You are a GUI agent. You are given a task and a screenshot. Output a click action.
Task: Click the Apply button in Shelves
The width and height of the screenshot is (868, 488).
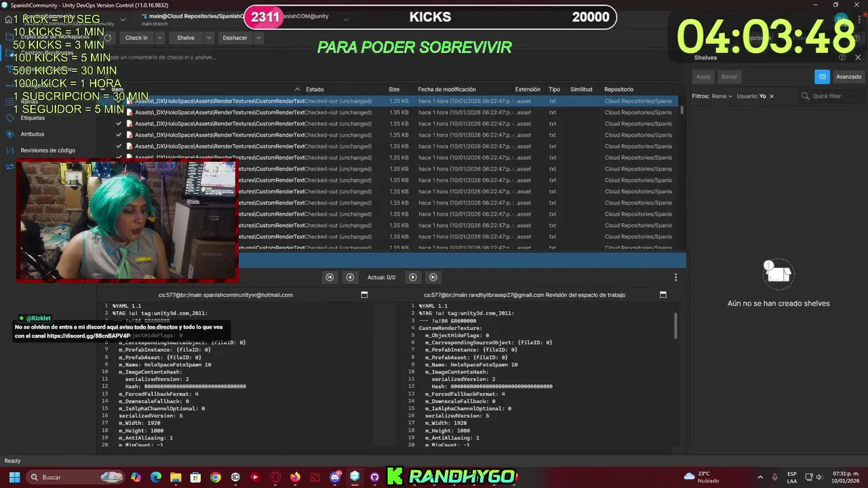pyautogui.click(x=703, y=77)
